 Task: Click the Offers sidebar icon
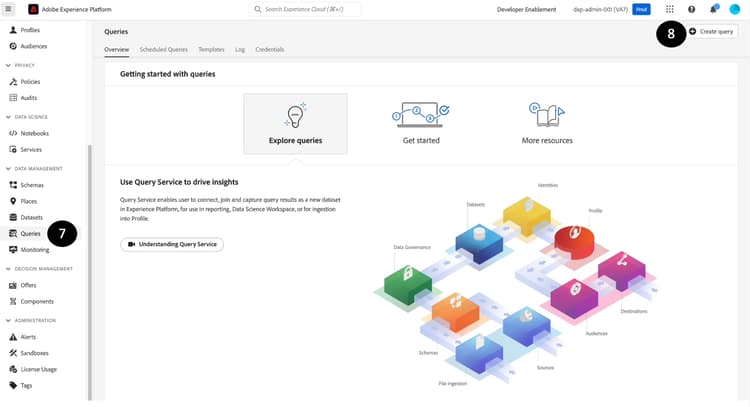tap(13, 285)
